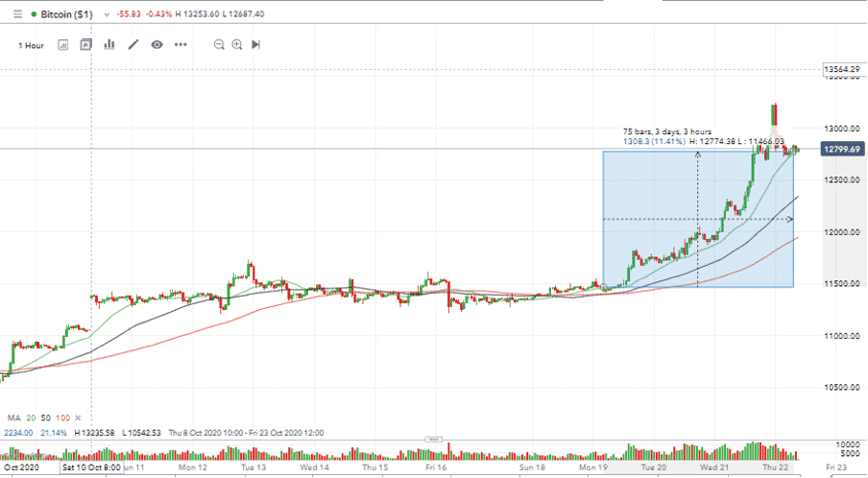Open the 1 Hour timeframe selector
The width and height of the screenshot is (868, 478).
click(x=31, y=45)
